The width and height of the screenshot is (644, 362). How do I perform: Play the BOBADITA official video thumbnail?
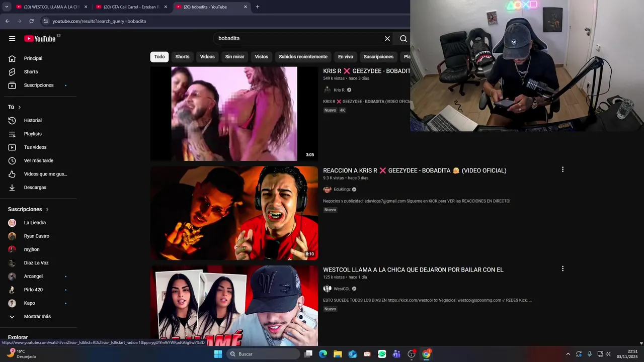pos(234,114)
